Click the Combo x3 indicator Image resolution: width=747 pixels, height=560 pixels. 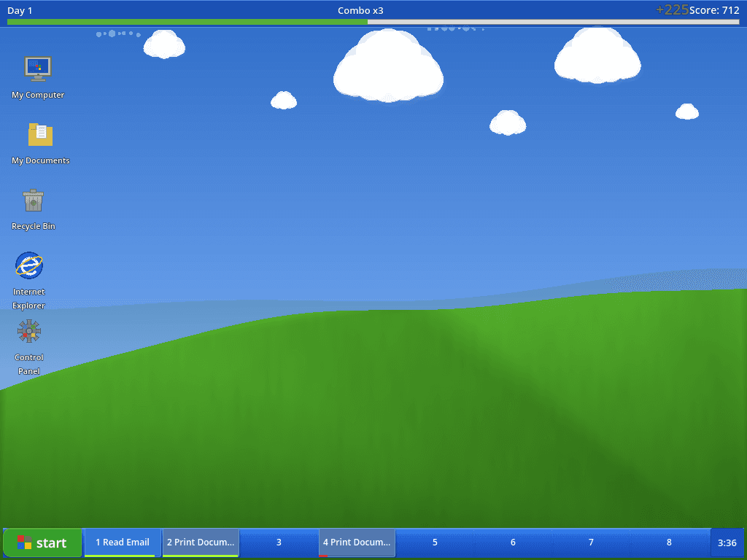[360, 10]
